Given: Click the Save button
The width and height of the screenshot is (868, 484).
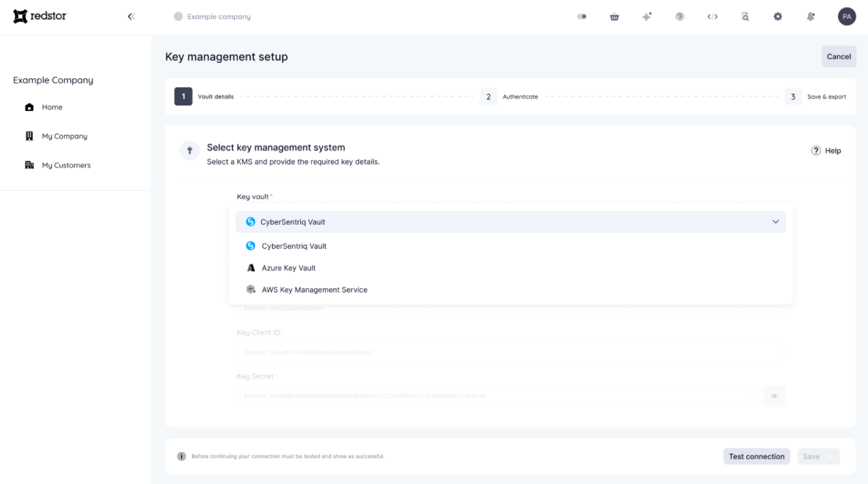Looking at the screenshot, I should 818,457.
